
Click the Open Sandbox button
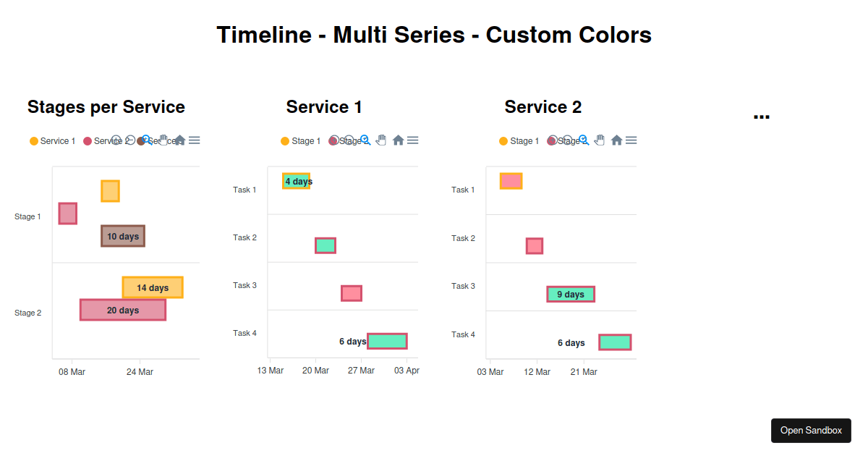[x=811, y=430]
